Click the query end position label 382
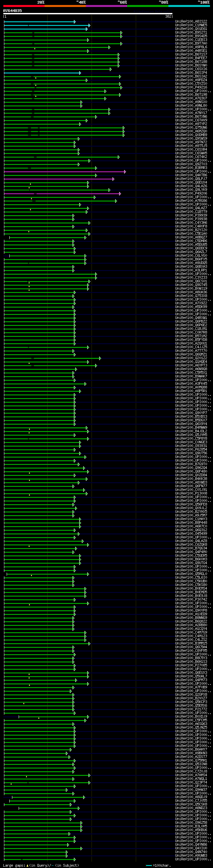The height and width of the screenshot is (868, 213). coord(168,17)
